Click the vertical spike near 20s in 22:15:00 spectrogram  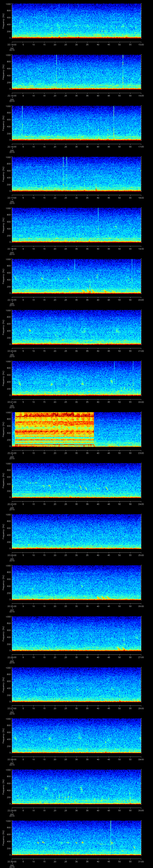56,69
